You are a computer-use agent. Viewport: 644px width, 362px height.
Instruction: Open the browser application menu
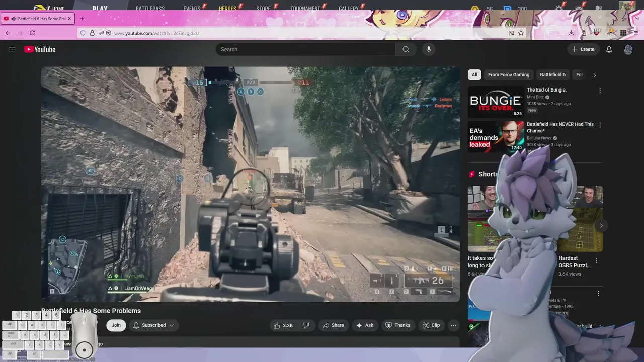[636, 33]
